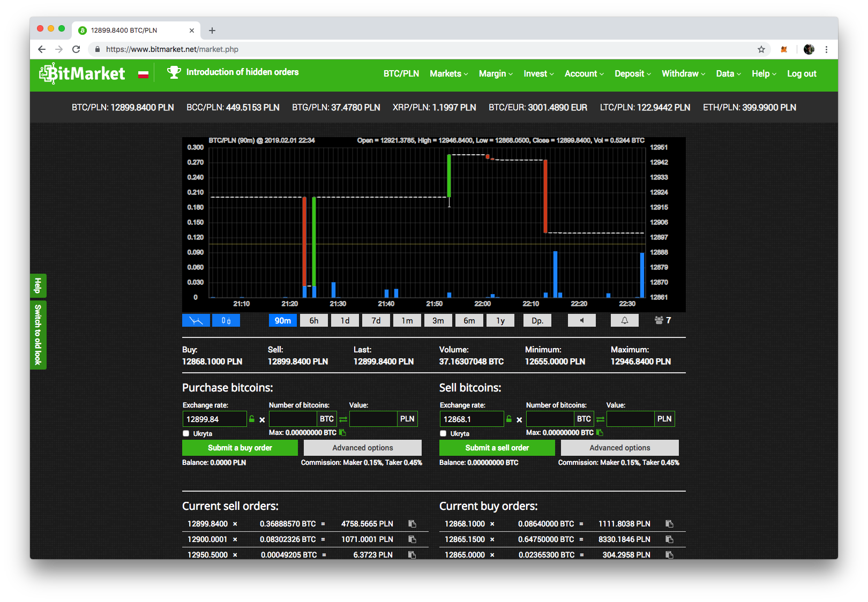
Task: Expand the Account dropdown menu
Action: [584, 74]
